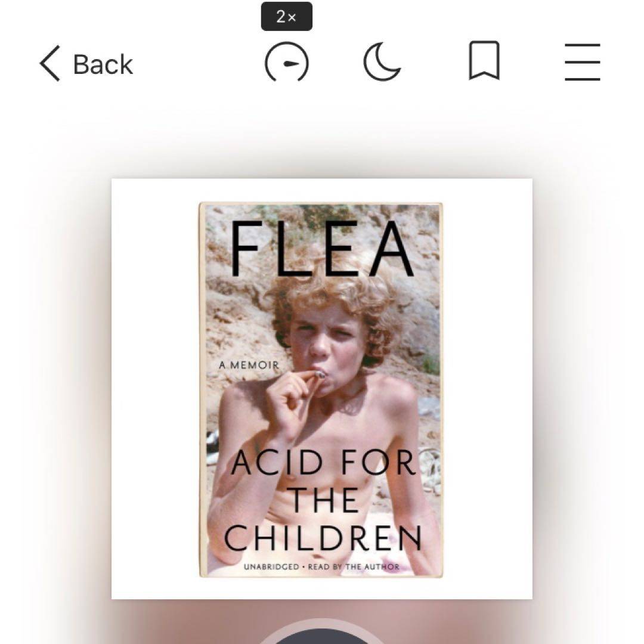Tap the back chevron arrow

tap(50, 63)
